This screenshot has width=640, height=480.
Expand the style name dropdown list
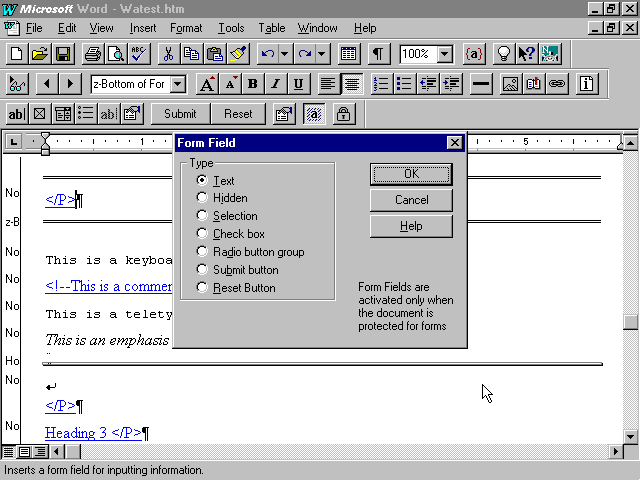tap(178, 84)
